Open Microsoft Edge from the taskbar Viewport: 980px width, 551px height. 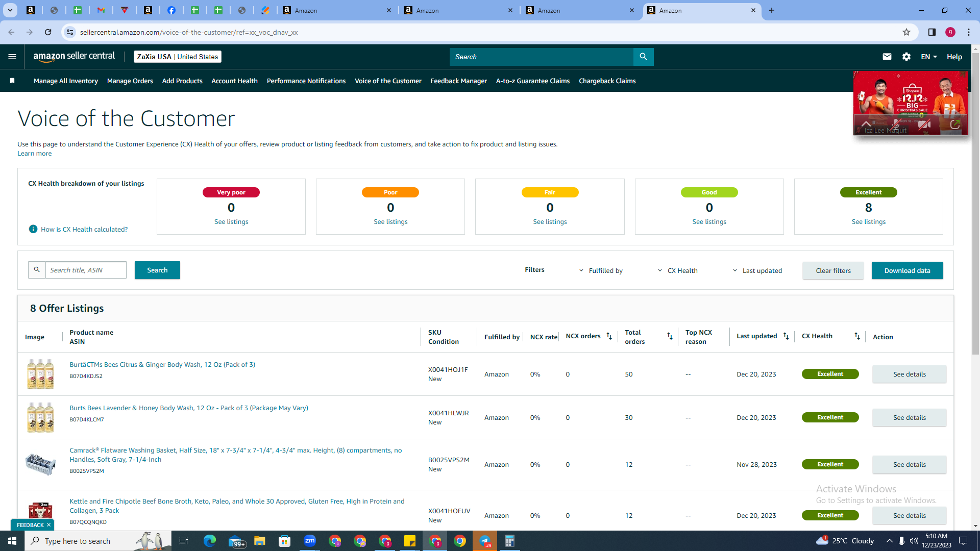tap(210, 541)
